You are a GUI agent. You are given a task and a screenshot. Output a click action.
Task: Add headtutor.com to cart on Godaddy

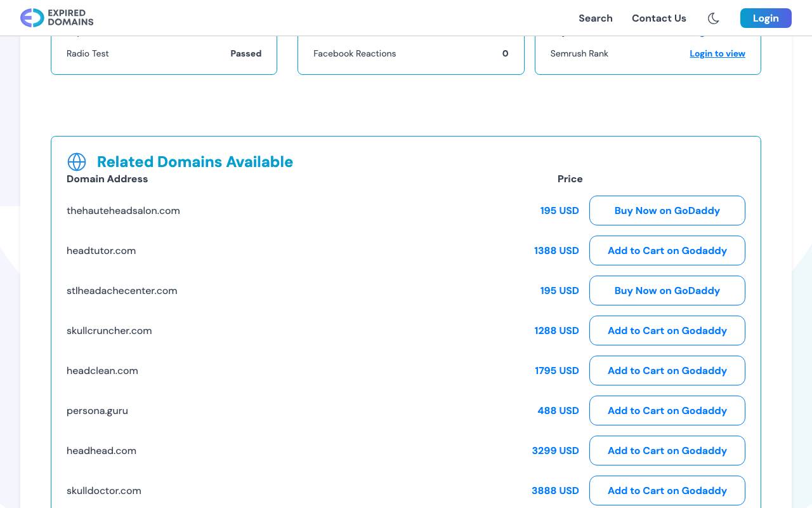point(667,250)
